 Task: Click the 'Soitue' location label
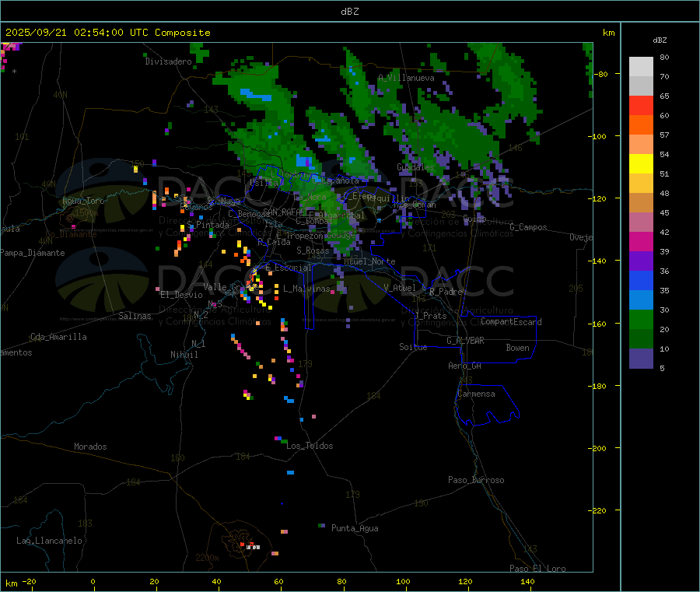click(x=414, y=347)
